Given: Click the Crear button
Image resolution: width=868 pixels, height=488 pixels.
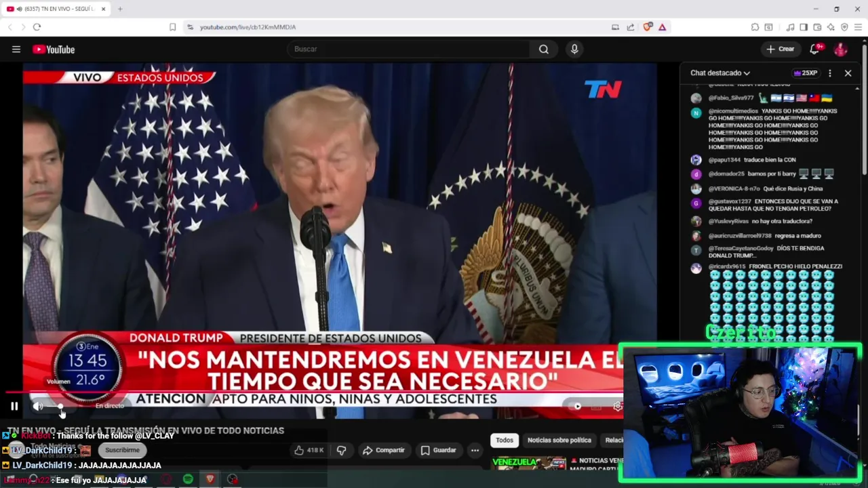Looking at the screenshot, I should tap(780, 49).
